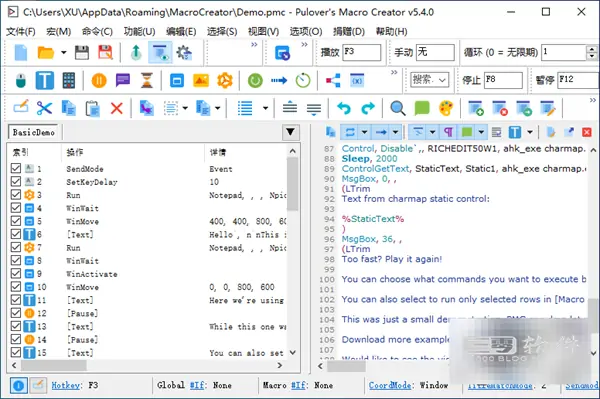The width and height of the screenshot is (600, 399).
Task: Redo action teal arrow
Action: pos(368,108)
